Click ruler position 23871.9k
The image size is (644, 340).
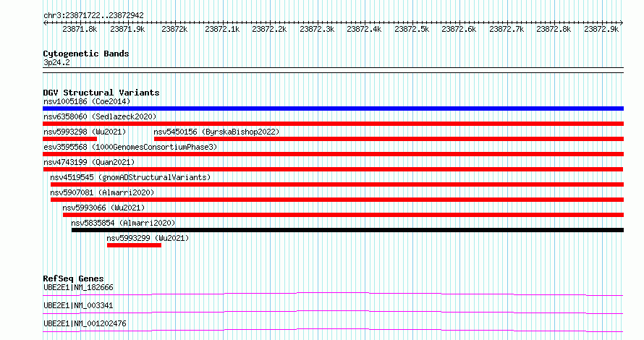128,29
